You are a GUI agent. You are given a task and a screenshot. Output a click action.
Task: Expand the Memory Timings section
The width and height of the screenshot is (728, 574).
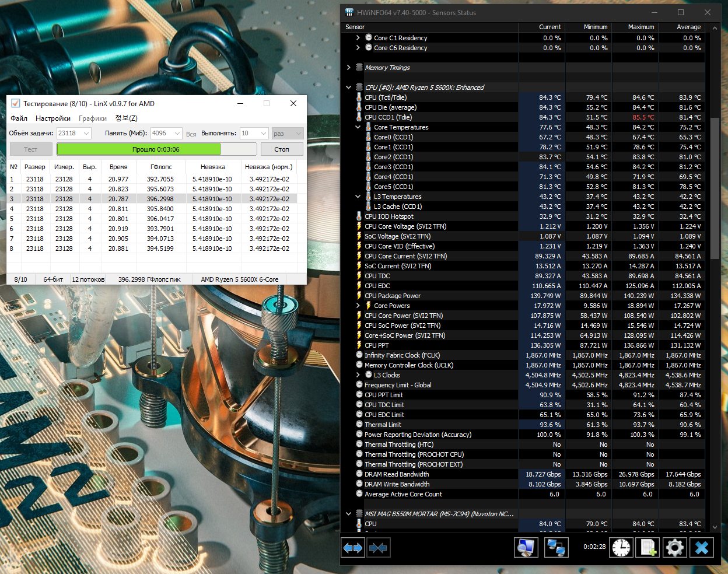point(349,68)
